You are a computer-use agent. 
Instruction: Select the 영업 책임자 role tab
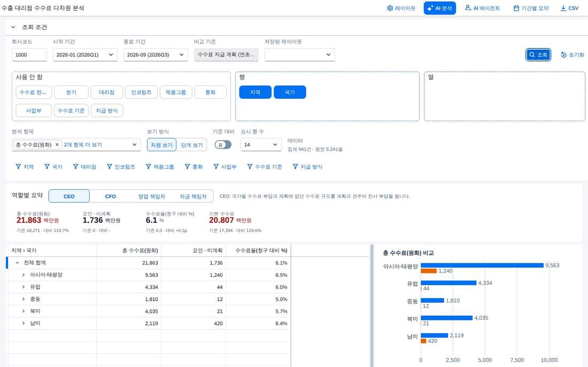[x=151, y=196]
